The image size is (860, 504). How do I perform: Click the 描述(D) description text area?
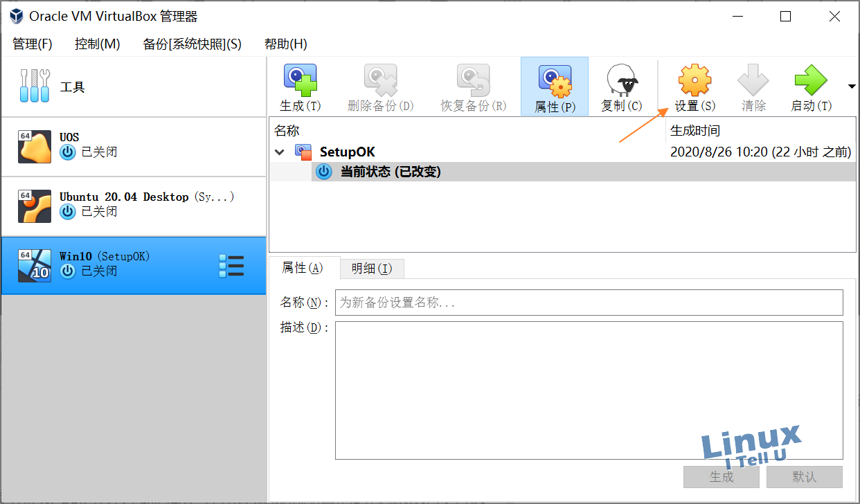click(589, 390)
